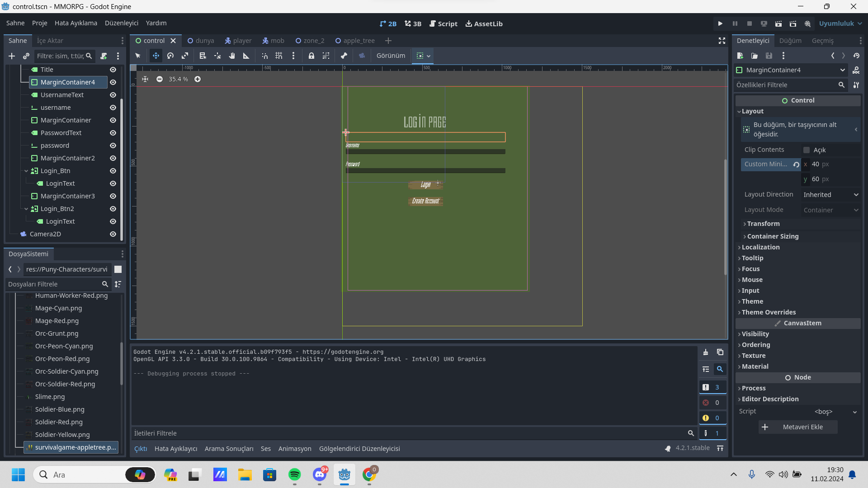Activate the Scale Mode tool
This screenshot has height=488, width=868.
[x=185, y=56]
